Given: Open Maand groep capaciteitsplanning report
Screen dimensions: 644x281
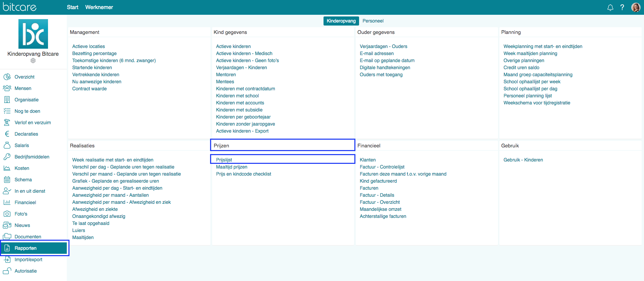Looking at the screenshot, I should click(x=538, y=75).
